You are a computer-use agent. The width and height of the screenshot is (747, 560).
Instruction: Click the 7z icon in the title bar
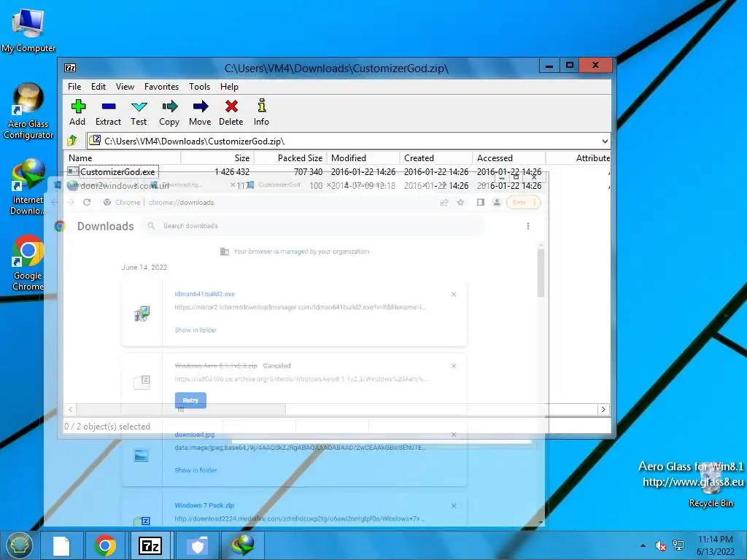pyautogui.click(x=70, y=68)
